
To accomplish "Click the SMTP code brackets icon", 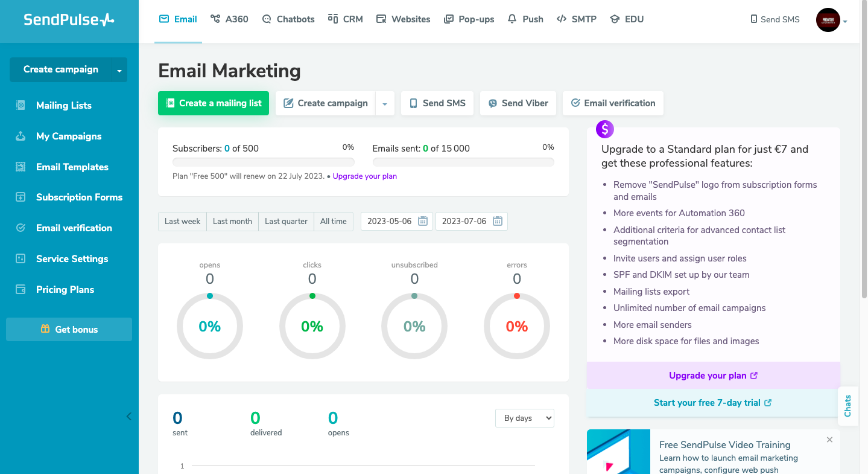I will point(562,19).
